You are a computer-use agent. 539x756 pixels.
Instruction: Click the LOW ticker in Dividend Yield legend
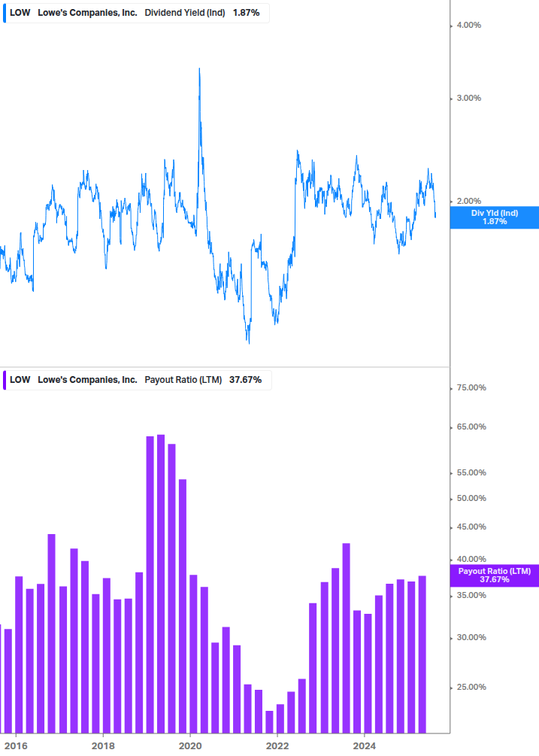pos(20,13)
